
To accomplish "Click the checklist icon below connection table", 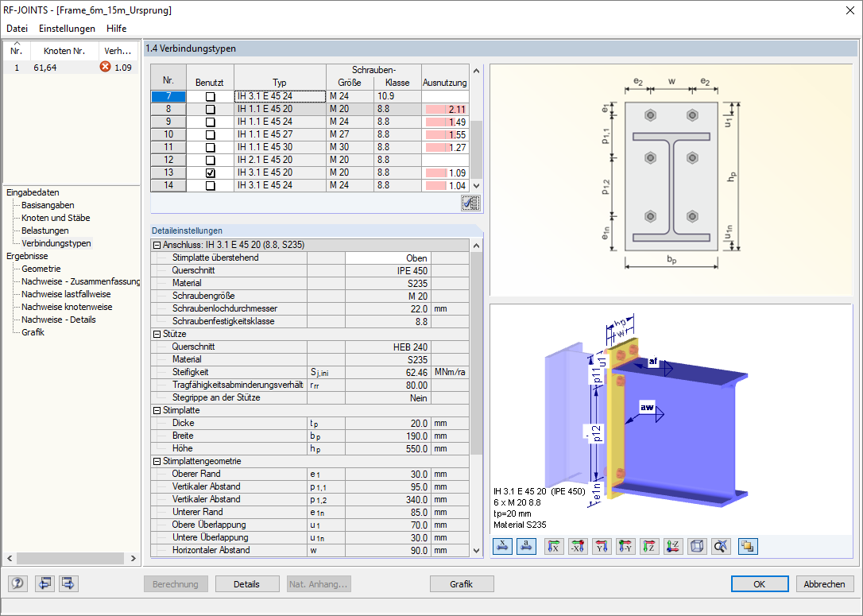I will pos(470,203).
